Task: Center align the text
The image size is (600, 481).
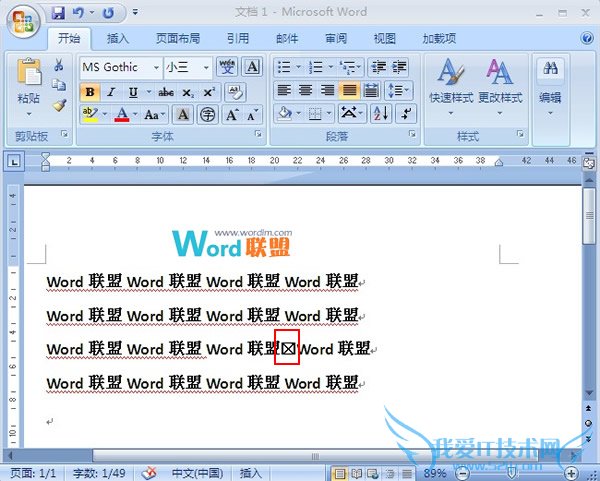Action: click(x=305, y=90)
